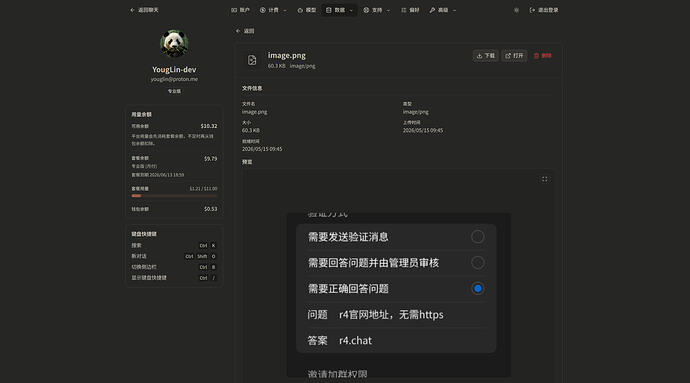Click the $0.53 wallet balance value
This screenshot has height=383, width=690.
(210, 209)
